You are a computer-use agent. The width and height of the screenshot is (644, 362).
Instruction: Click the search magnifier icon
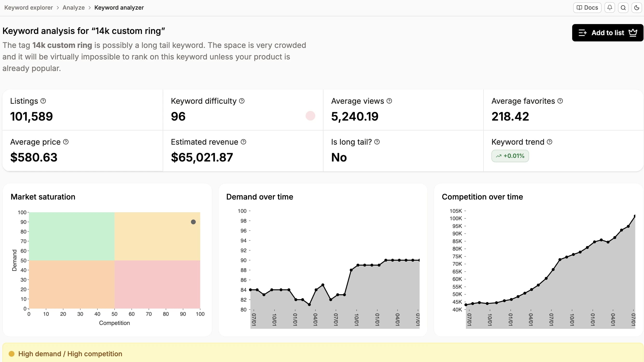coord(623,7)
